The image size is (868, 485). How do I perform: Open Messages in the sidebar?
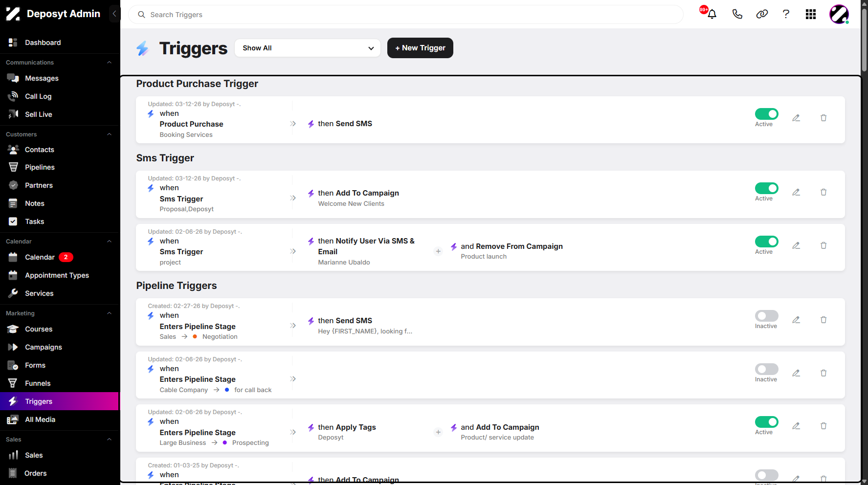60,78
